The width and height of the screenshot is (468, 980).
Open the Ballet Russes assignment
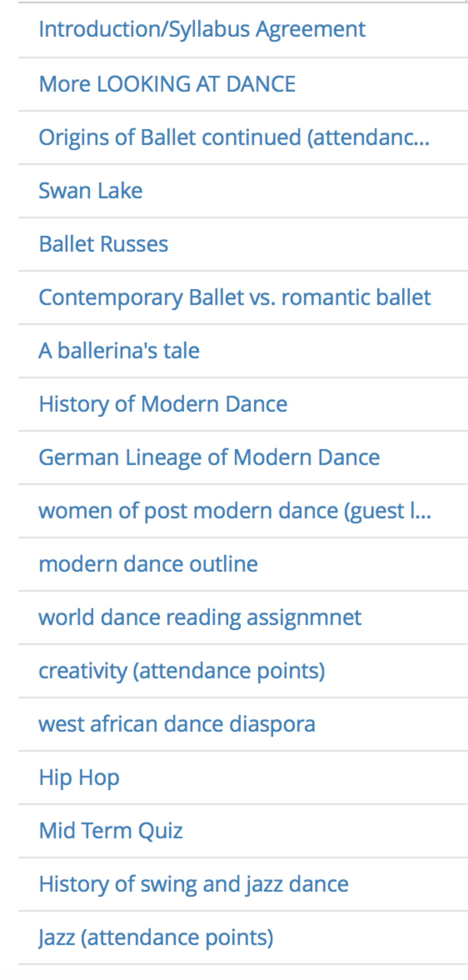103,244
